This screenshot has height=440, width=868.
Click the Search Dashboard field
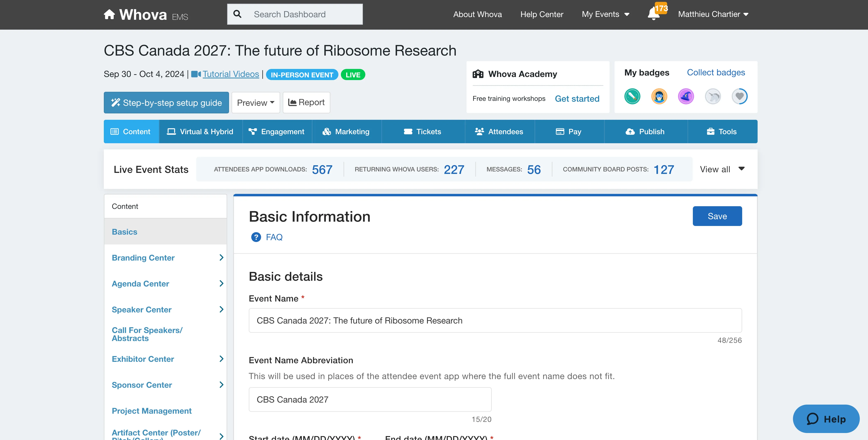(295, 14)
